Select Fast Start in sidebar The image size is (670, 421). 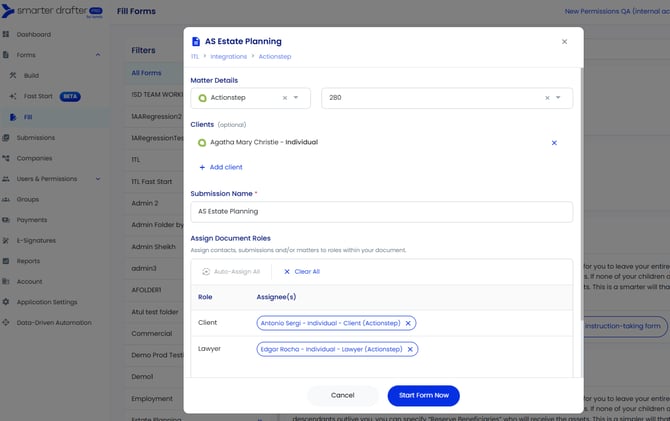39,96
